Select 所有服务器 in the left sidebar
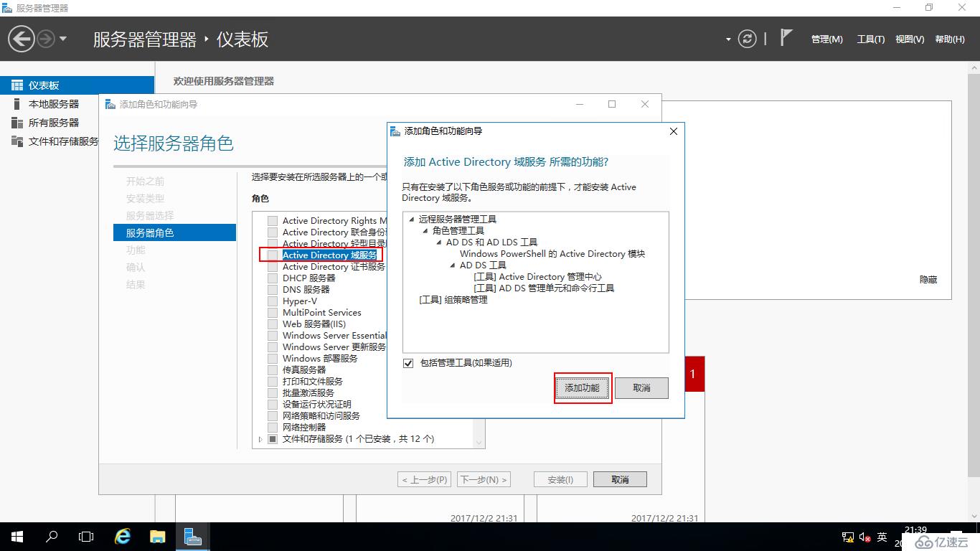This screenshot has height=551, width=980. click(54, 123)
